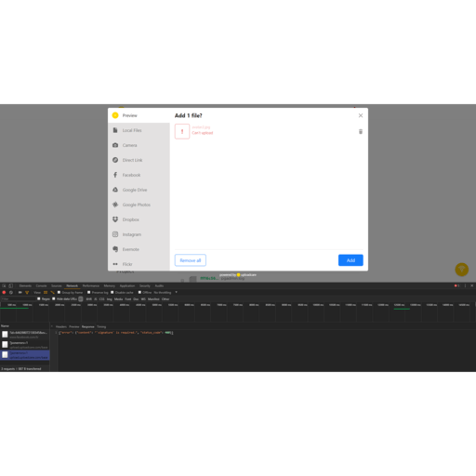
Task: Choose the Google Drive icon
Action: point(115,190)
